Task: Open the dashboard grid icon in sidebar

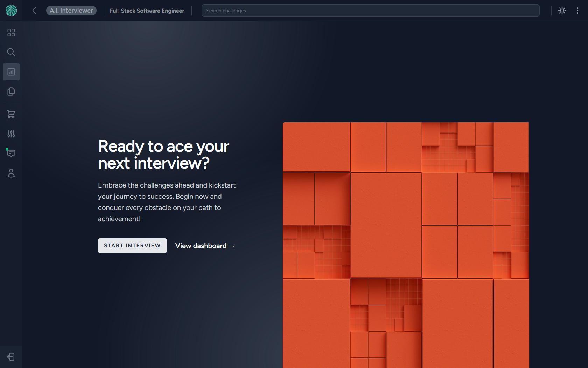Action: (11, 33)
